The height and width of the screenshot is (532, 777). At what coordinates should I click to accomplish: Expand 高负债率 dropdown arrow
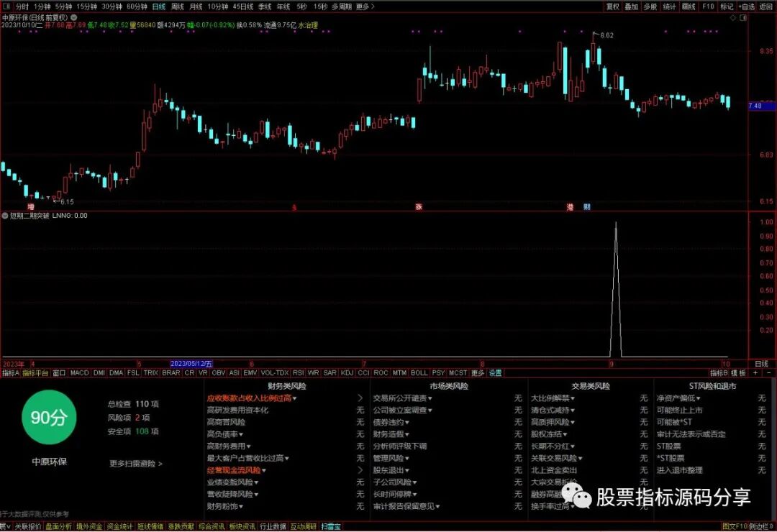[241, 434]
